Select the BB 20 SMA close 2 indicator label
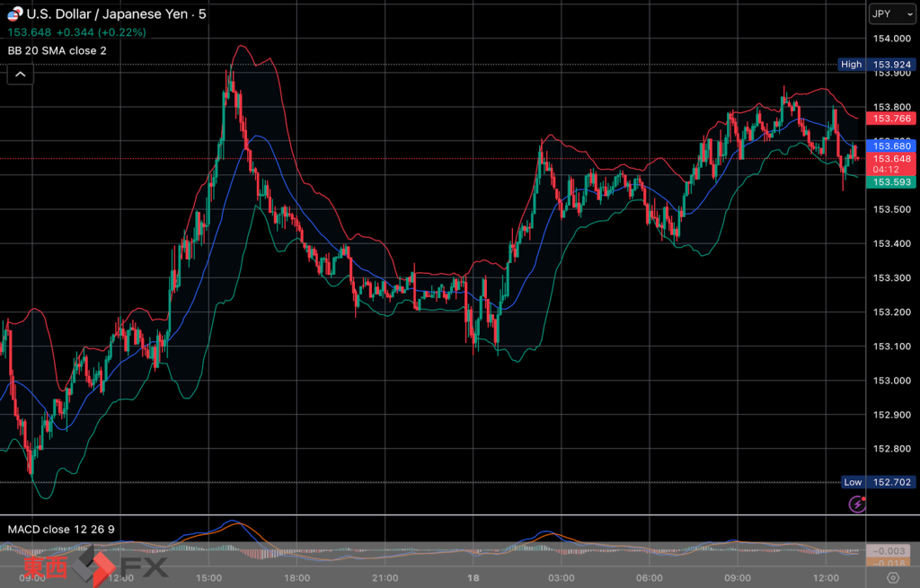 tap(57, 50)
